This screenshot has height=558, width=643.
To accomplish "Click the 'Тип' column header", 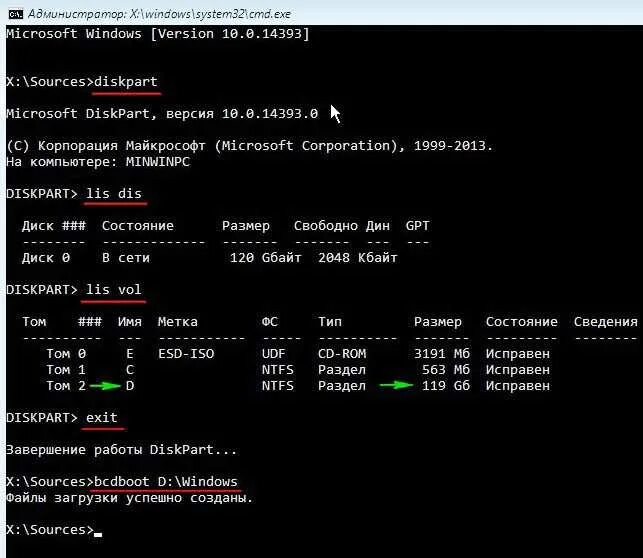I will pyautogui.click(x=330, y=322).
